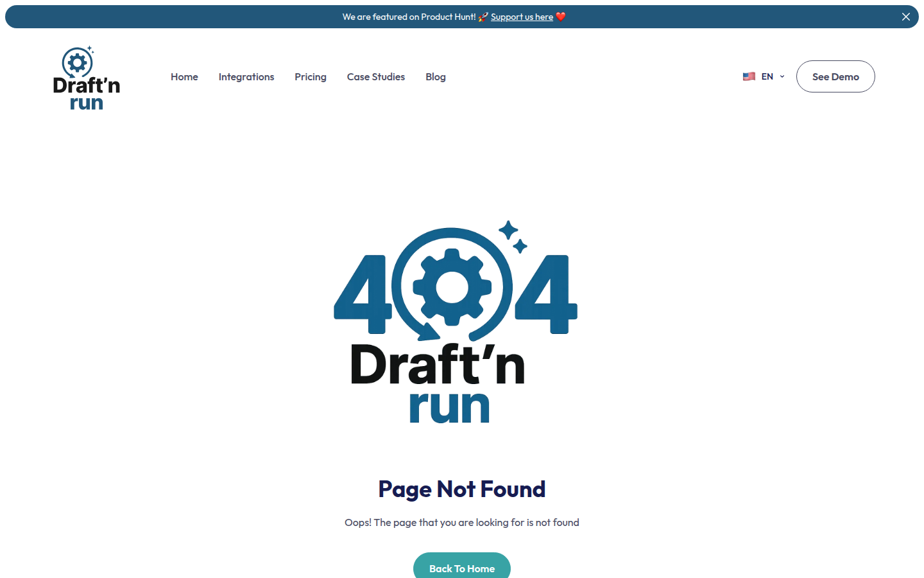Navigate to Pricing
The width and height of the screenshot is (924, 578).
tap(311, 76)
